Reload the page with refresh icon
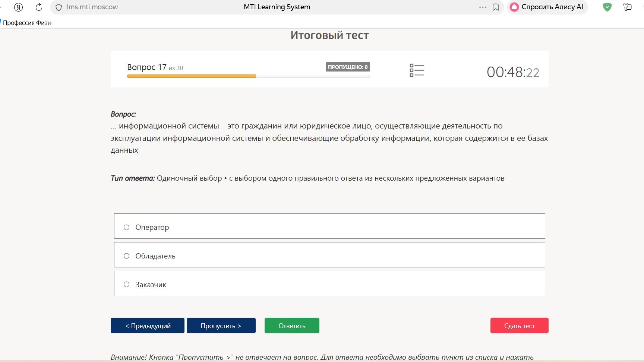This screenshot has width=644, height=362. click(x=39, y=7)
